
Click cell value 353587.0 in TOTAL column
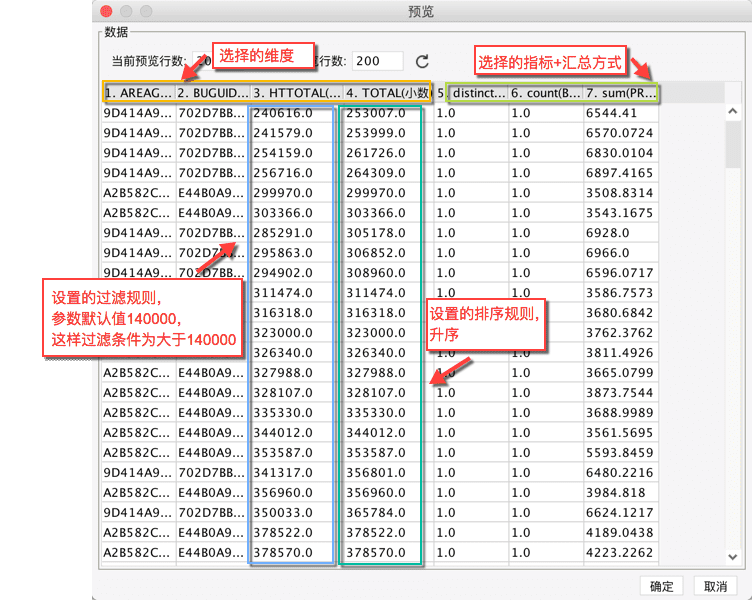(x=376, y=453)
